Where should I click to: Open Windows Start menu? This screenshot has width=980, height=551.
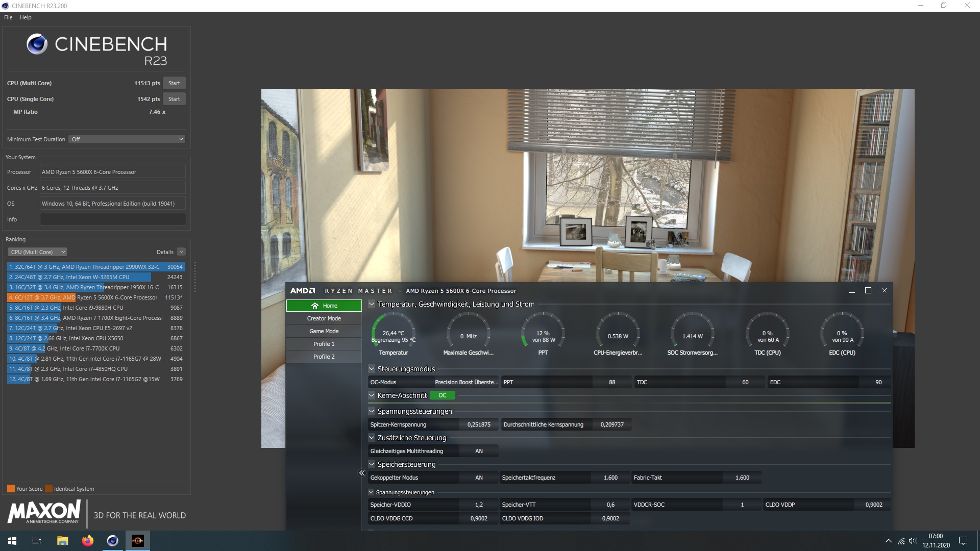click(x=12, y=541)
